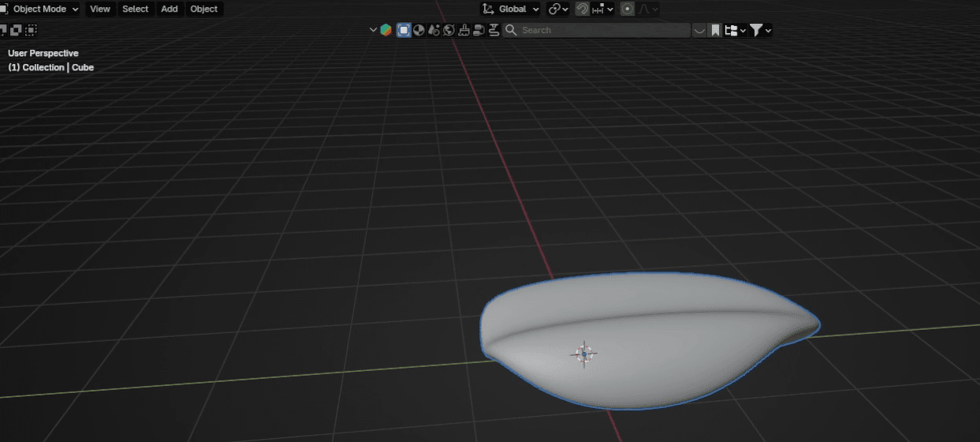The height and width of the screenshot is (442, 980).
Task: Click the half-shaded sphere icon
Action: point(419,30)
